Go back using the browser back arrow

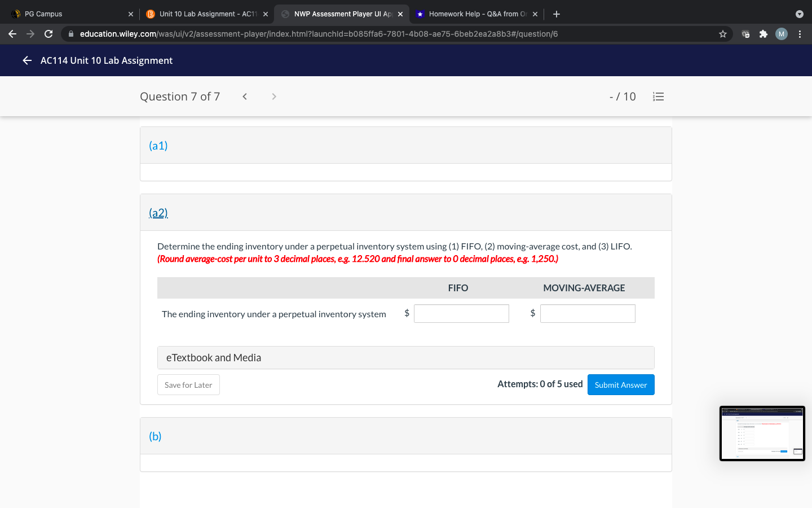coord(12,34)
